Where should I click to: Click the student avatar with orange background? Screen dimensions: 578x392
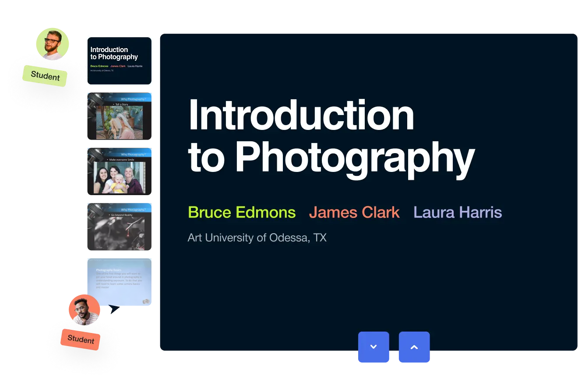[x=84, y=310]
